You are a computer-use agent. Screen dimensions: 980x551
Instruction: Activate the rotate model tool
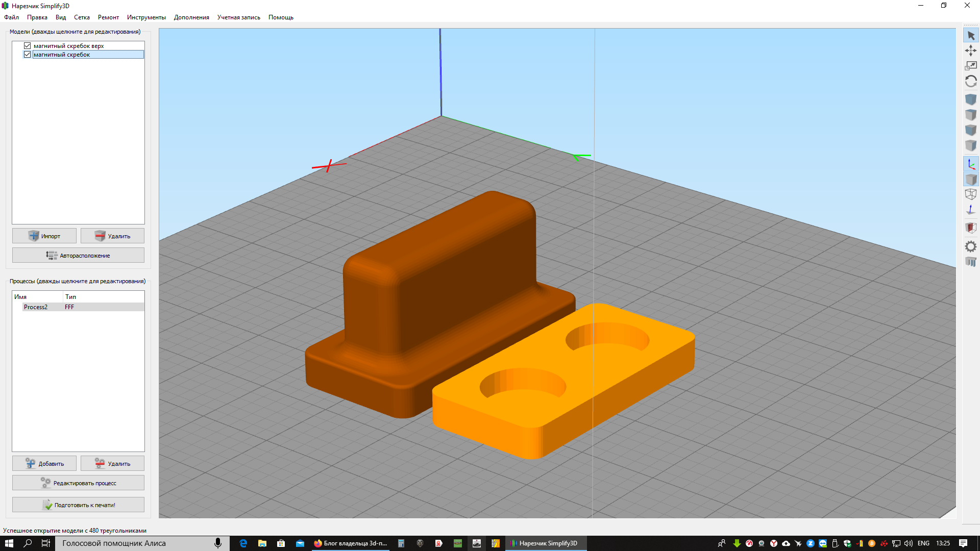click(971, 81)
